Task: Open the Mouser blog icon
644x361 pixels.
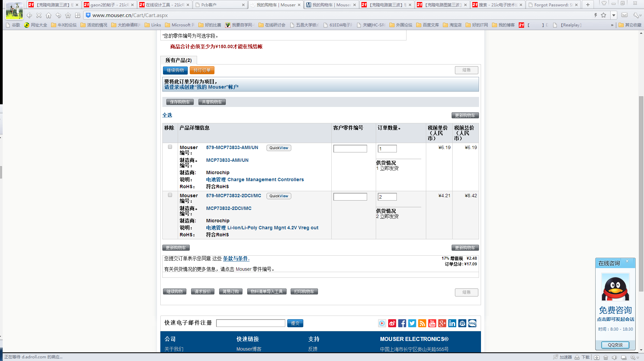Action: click(472, 323)
